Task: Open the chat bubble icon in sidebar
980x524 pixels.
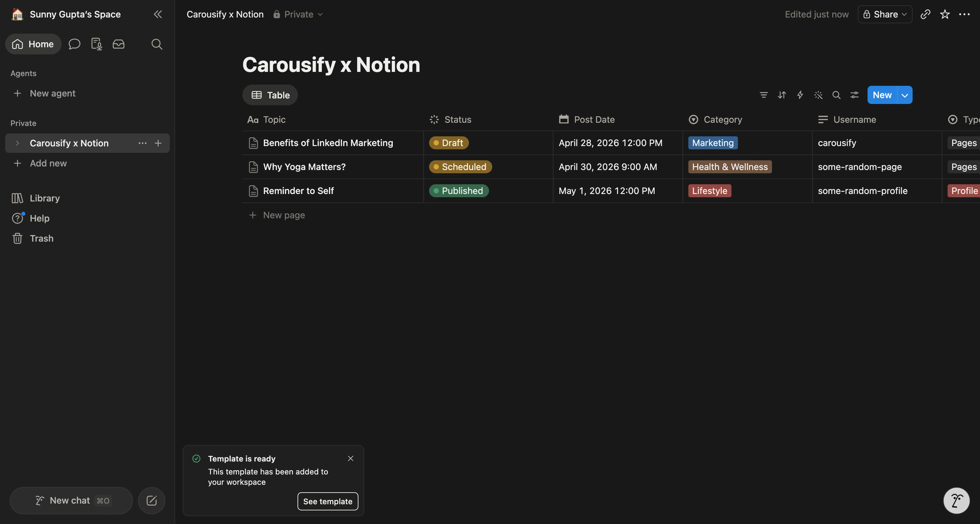Action: pyautogui.click(x=74, y=44)
